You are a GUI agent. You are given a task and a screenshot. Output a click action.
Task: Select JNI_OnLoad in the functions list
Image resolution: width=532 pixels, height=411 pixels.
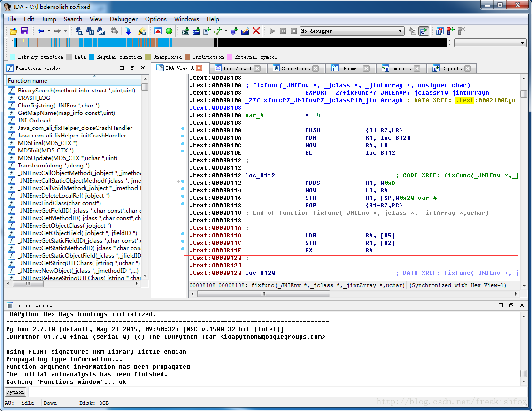tap(34, 121)
